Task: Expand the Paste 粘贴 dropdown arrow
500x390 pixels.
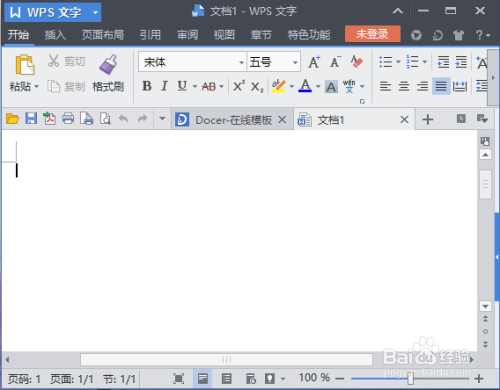Action: click(37, 87)
